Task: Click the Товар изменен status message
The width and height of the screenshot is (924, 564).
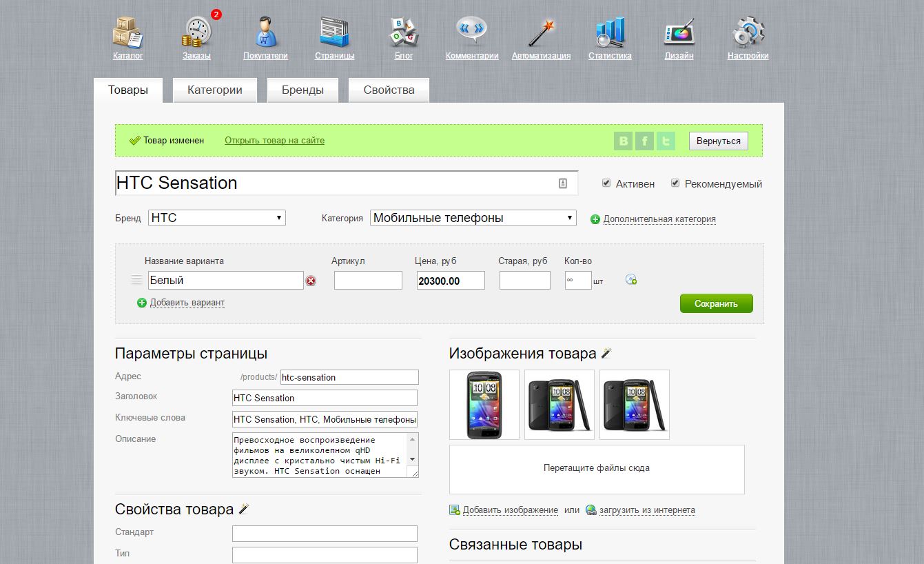Action: pyautogui.click(x=174, y=141)
